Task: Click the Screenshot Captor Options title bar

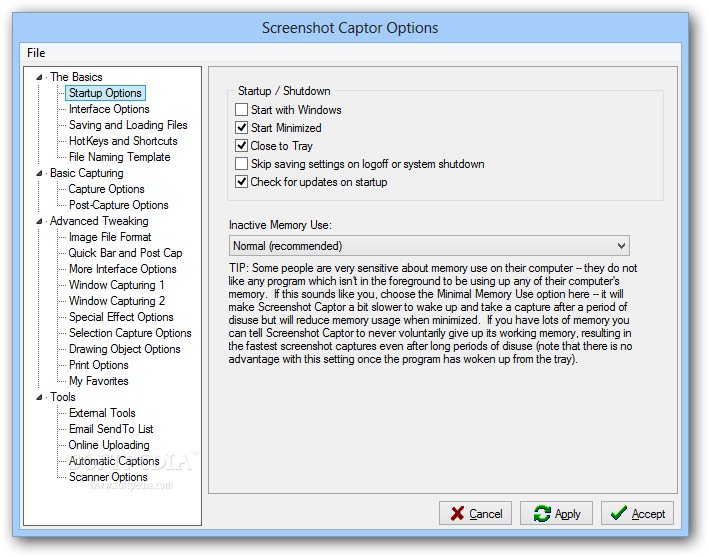Action: pyautogui.click(x=350, y=28)
